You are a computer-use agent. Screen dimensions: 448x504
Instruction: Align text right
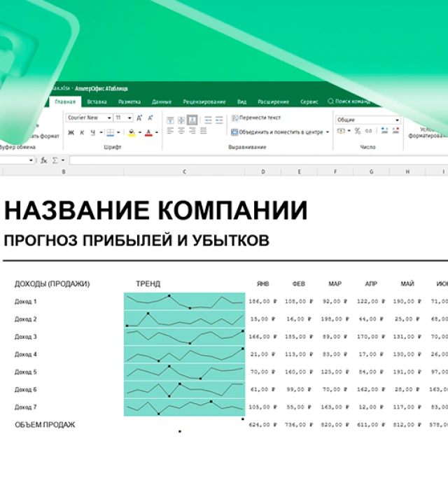tap(192, 130)
